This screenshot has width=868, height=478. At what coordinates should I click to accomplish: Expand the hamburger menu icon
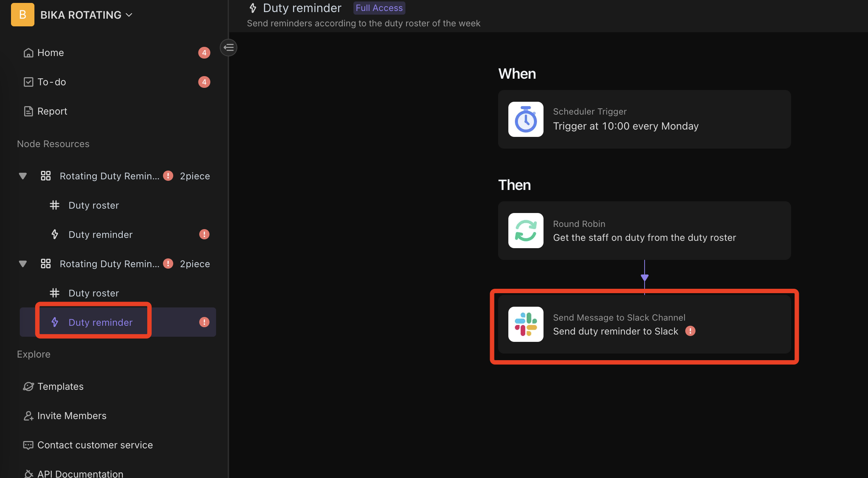pos(229,47)
